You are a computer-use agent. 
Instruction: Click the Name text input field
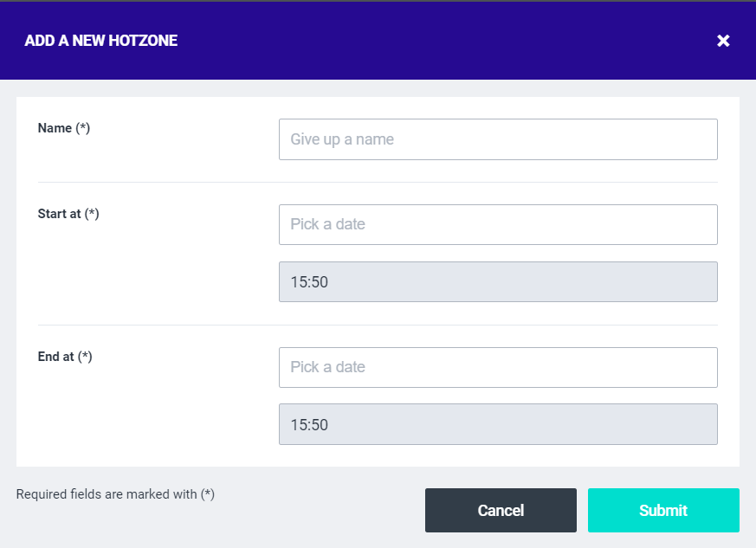(498, 139)
